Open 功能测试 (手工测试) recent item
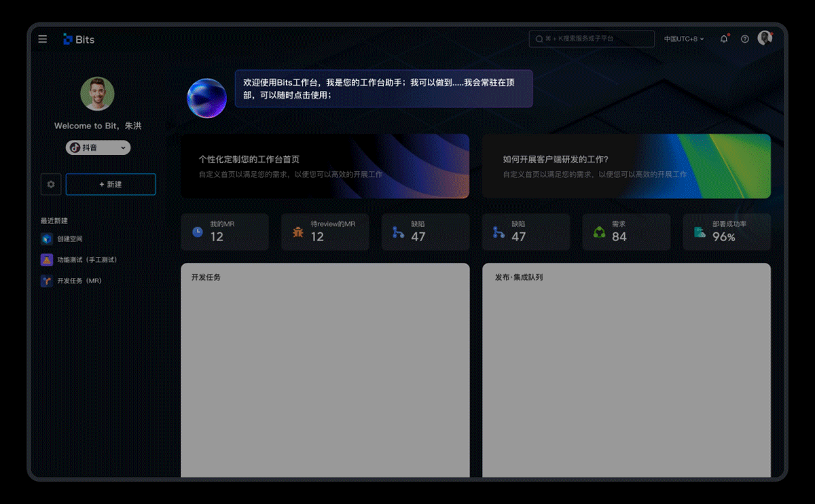This screenshot has height=504, width=815. pos(79,259)
